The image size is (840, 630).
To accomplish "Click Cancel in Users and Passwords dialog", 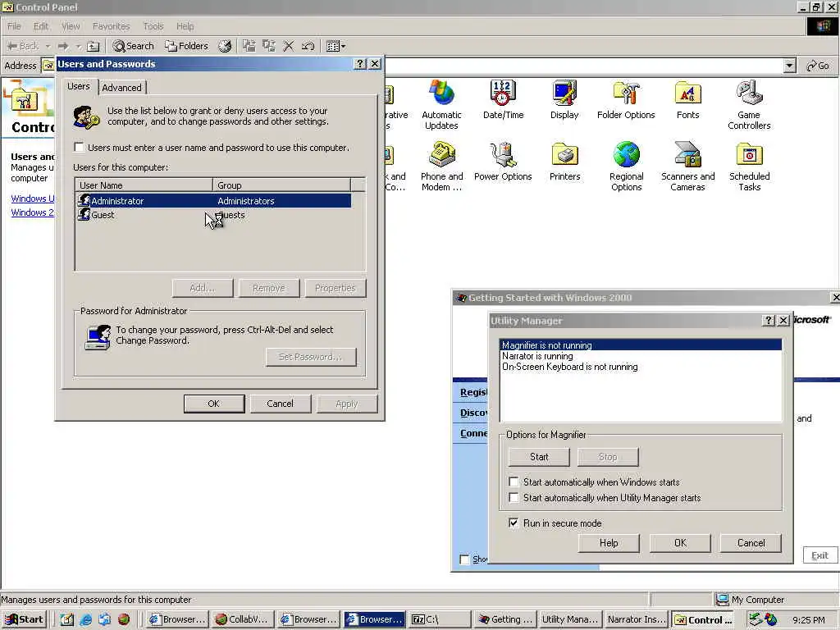I will [281, 404].
